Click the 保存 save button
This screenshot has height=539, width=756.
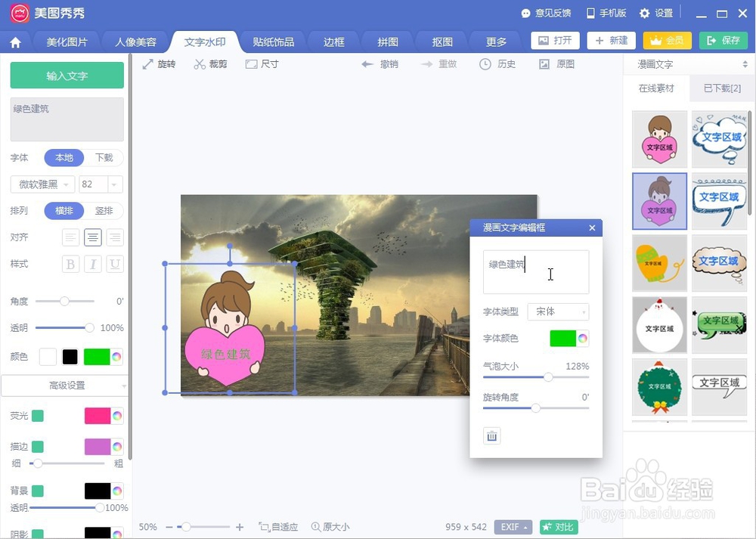[x=723, y=41]
